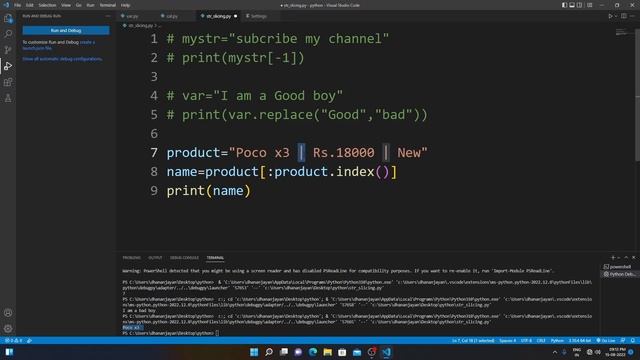This screenshot has width=640, height=360.
Task: Open the Help menu
Action: coord(125,5)
